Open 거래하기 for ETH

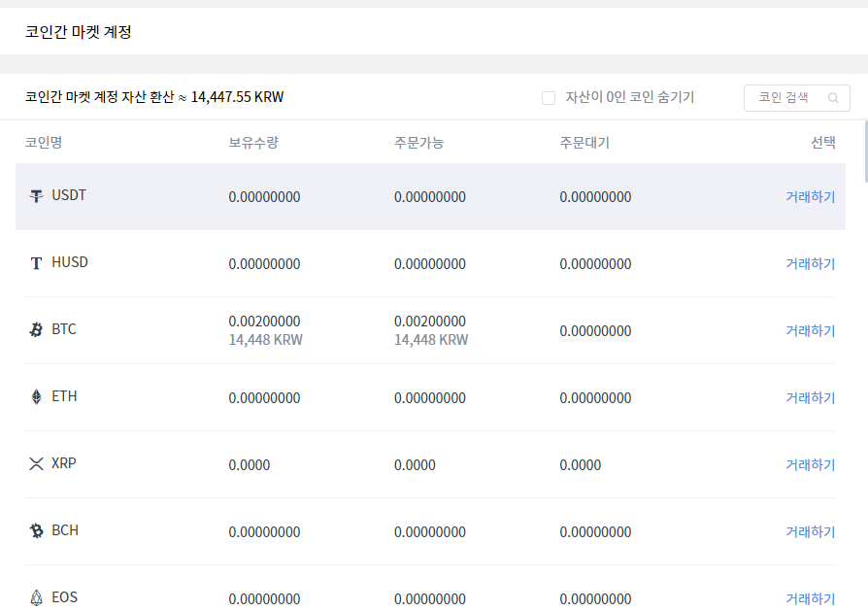pos(811,397)
